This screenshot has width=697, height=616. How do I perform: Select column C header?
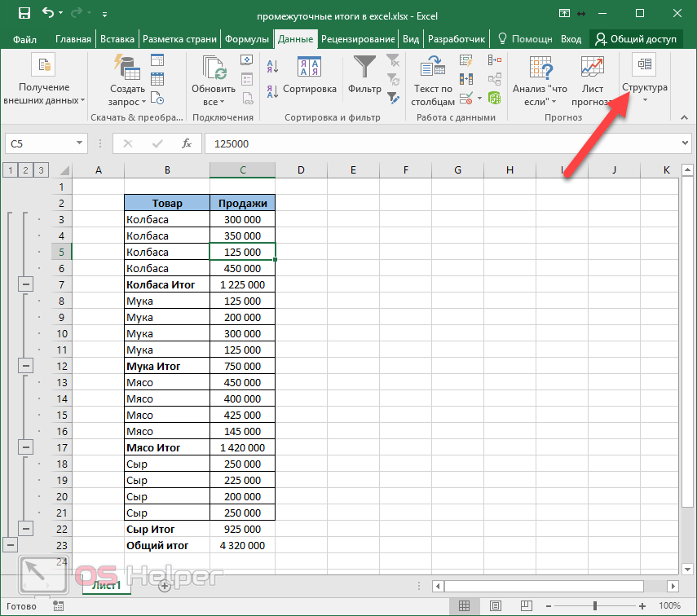tap(242, 169)
